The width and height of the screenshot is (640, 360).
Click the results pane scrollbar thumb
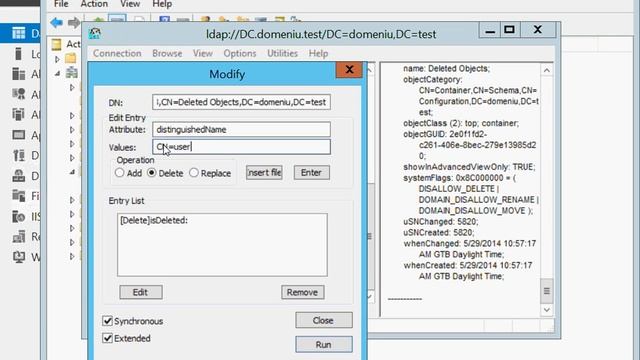pos(547,291)
